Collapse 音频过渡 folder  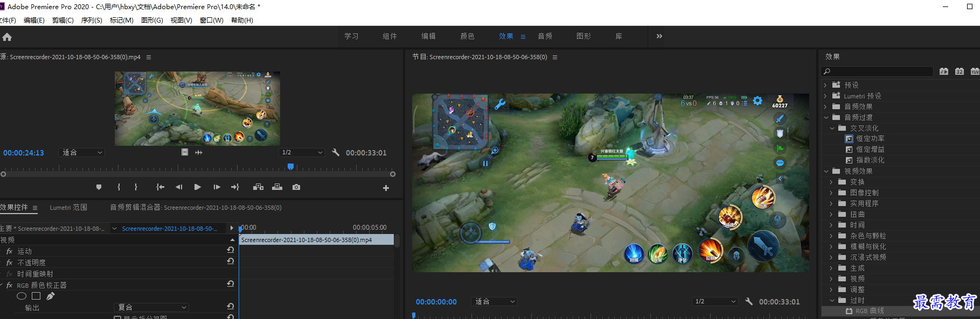point(826,117)
